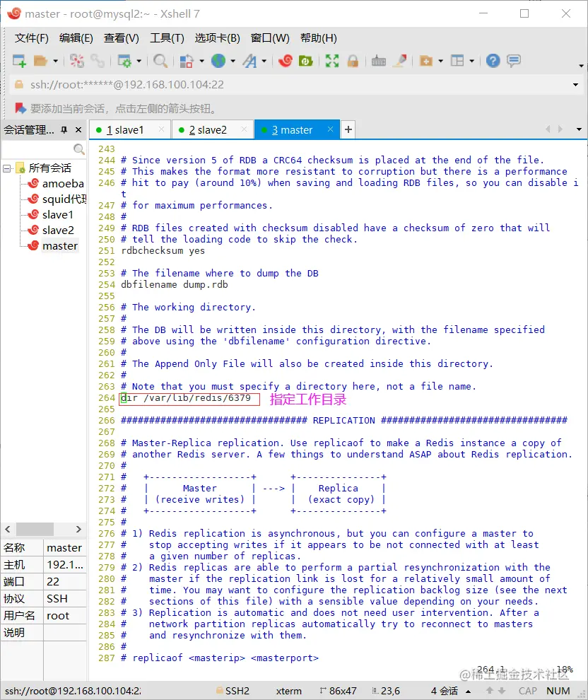
Task: Select the amoeba session
Action: [x=63, y=183]
